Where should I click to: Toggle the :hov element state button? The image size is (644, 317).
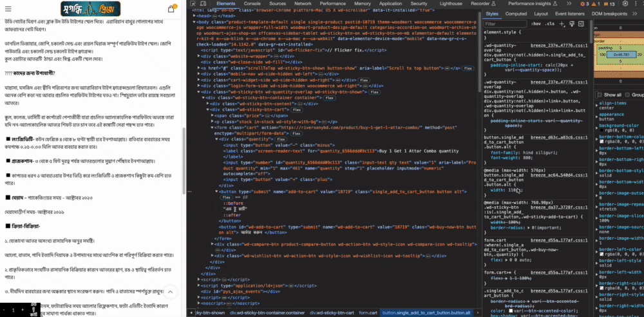(536, 24)
